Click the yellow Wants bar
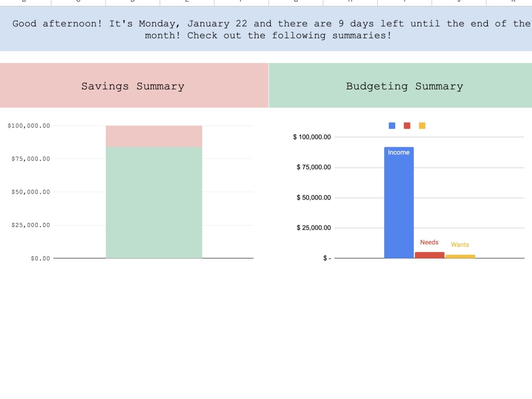 [x=460, y=256]
